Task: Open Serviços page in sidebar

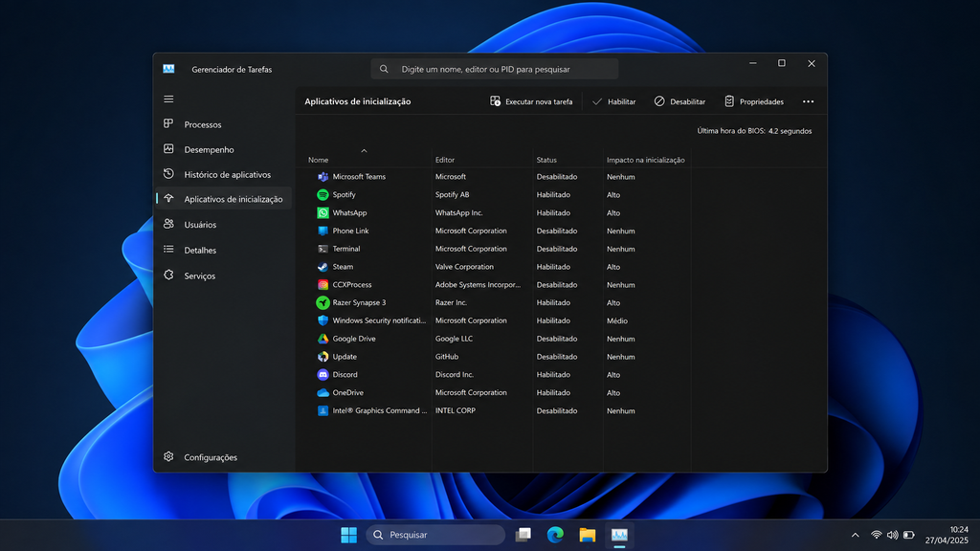Action: (224, 275)
